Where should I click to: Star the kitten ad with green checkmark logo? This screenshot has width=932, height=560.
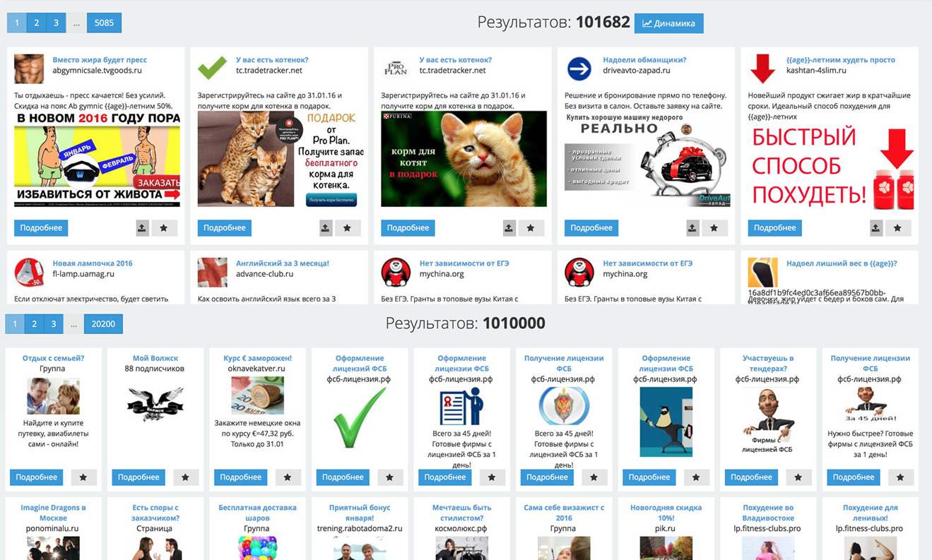pyautogui.click(x=347, y=228)
